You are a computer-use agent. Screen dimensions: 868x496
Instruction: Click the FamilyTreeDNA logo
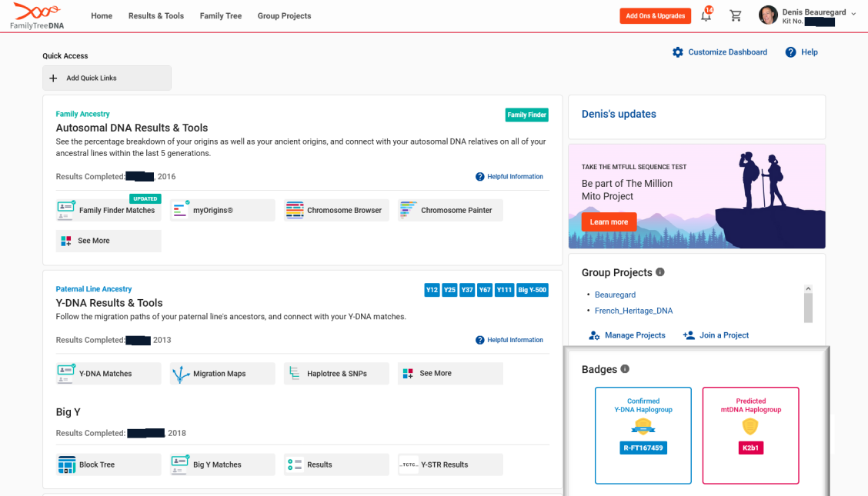point(37,15)
